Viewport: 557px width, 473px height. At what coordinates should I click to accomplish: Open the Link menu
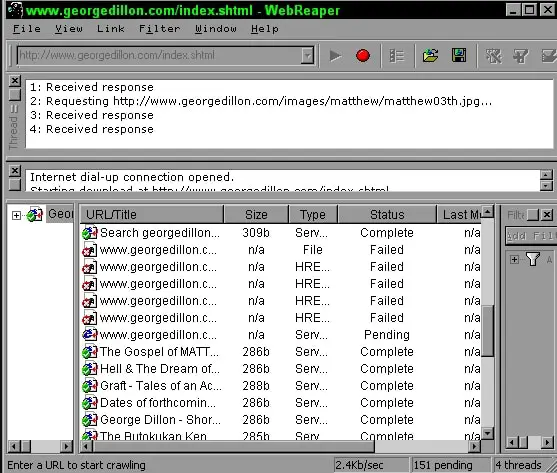110,28
